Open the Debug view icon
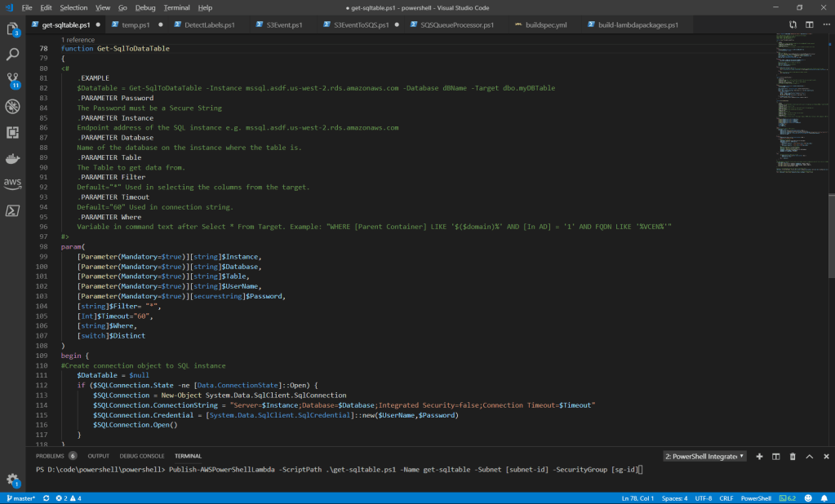The width and height of the screenshot is (835, 504). (12, 107)
